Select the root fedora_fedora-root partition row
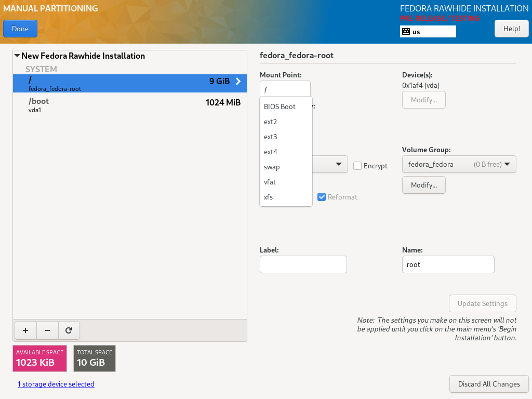532x399 pixels. pos(130,84)
